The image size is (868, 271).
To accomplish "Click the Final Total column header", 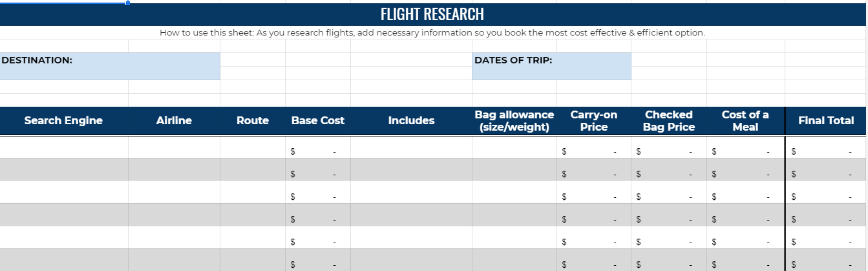I will (x=825, y=121).
